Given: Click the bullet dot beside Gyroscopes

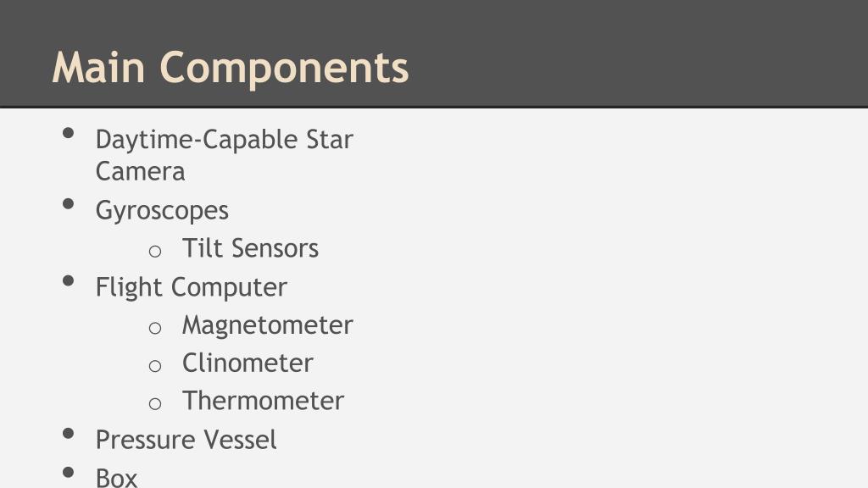Looking at the screenshot, I should click(69, 203).
